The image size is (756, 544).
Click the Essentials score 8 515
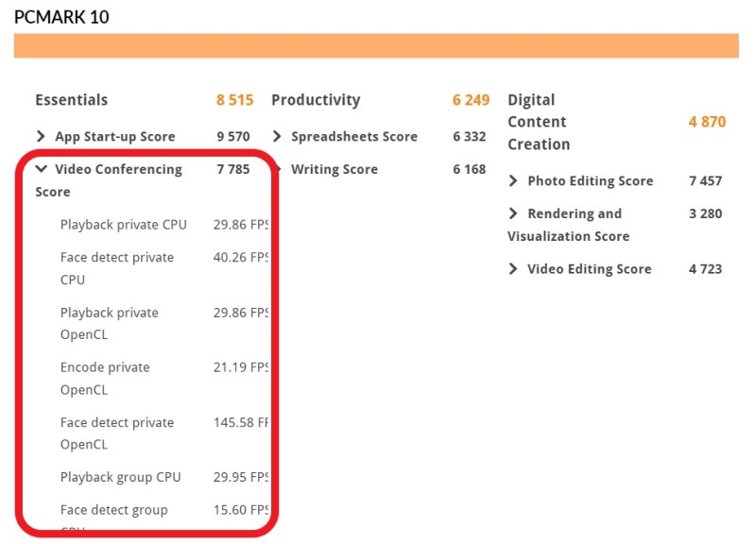[234, 100]
